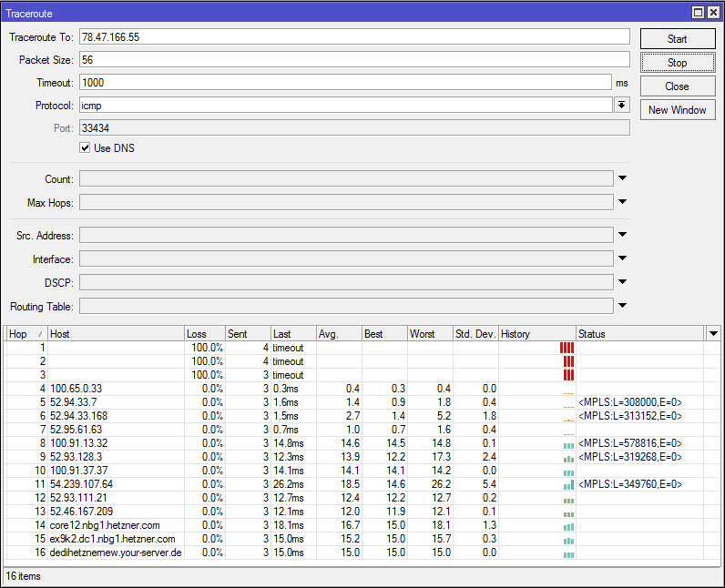This screenshot has height=588, width=725.
Task: Click the Protocol icmp field
Action: coord(345,105)
